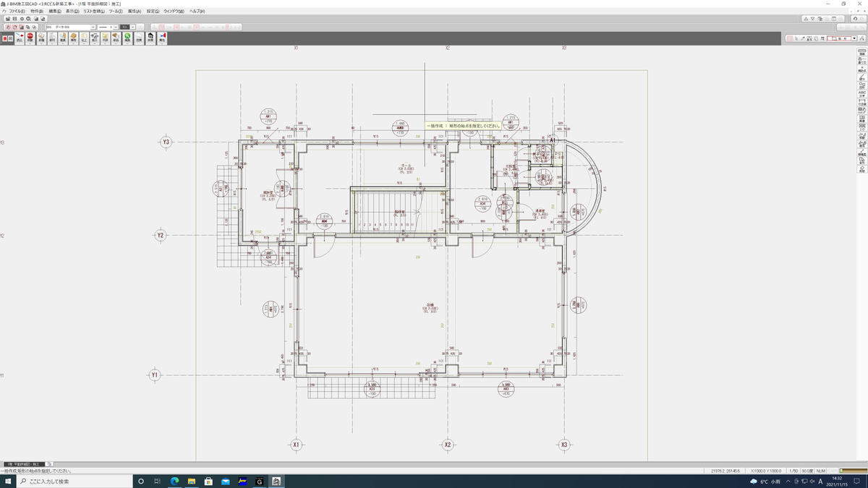Screen dimensions: 868x488
Task: Open the black line color dropdown
Action: click(x=133, y=27)
